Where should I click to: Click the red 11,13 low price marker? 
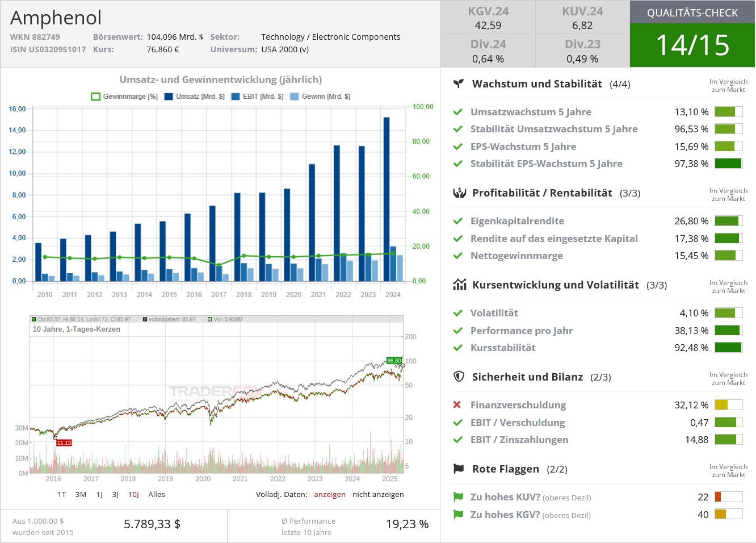[x=64, y=443]
